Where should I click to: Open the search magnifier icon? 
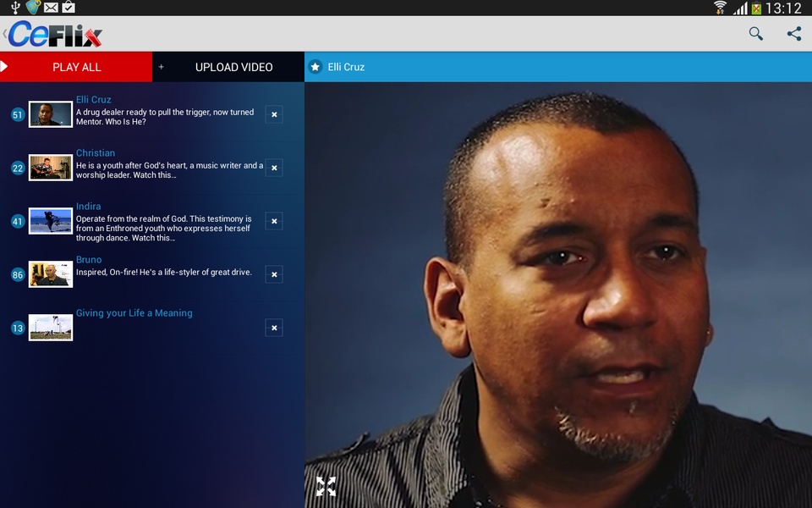(x=756, y=34)
